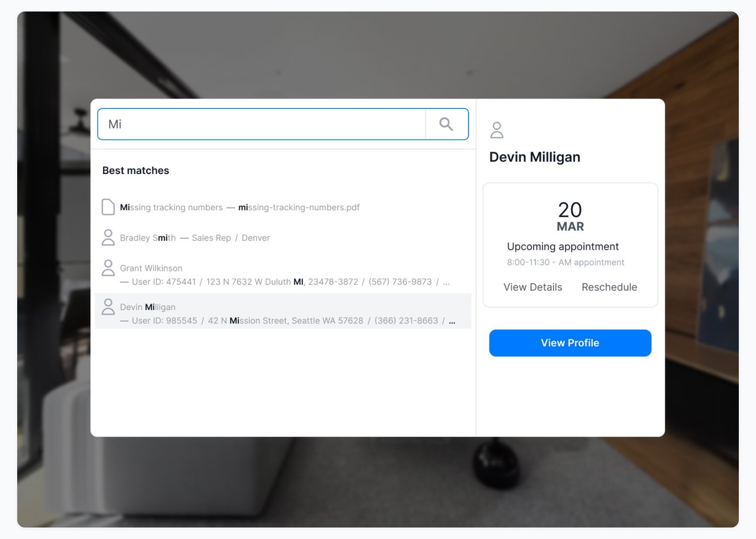
Task: Click the person icon beside Bradley Smith
Action: pyautogui.click(x=108, y=237)
